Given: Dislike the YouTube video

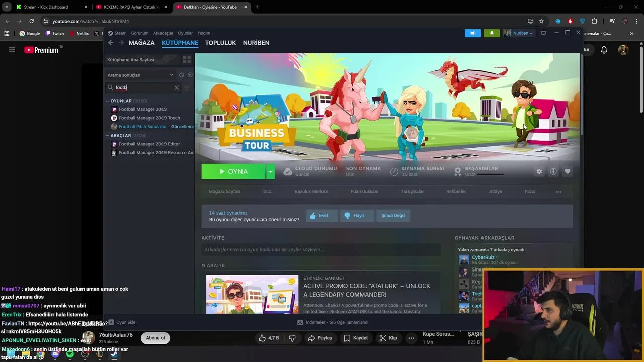Looking at the screenshot, I should (x=292, y=338).
